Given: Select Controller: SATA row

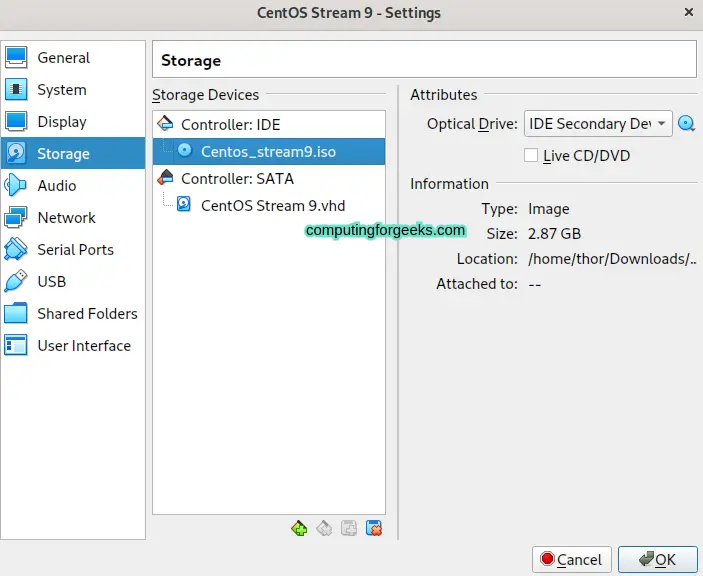Looking at the screenshot, I should (x=269, y=178).
